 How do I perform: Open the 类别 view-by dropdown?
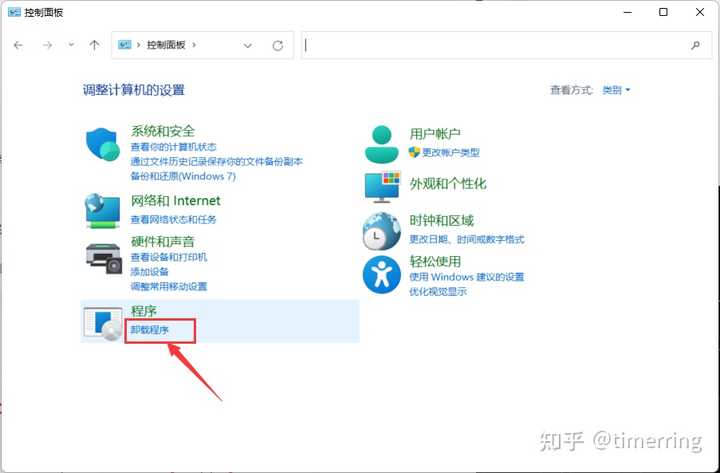pos(616,90)
